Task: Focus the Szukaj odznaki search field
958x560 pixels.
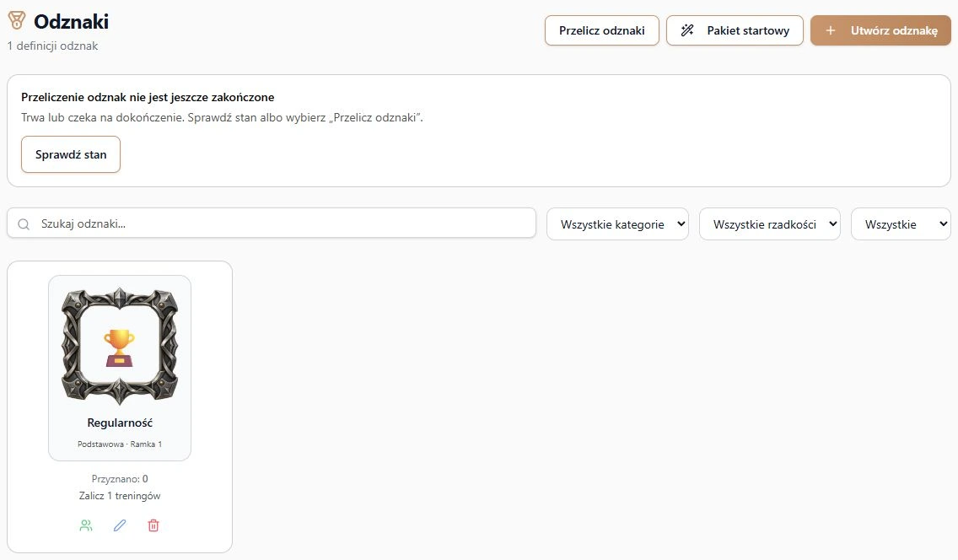Action: [272, 223]
